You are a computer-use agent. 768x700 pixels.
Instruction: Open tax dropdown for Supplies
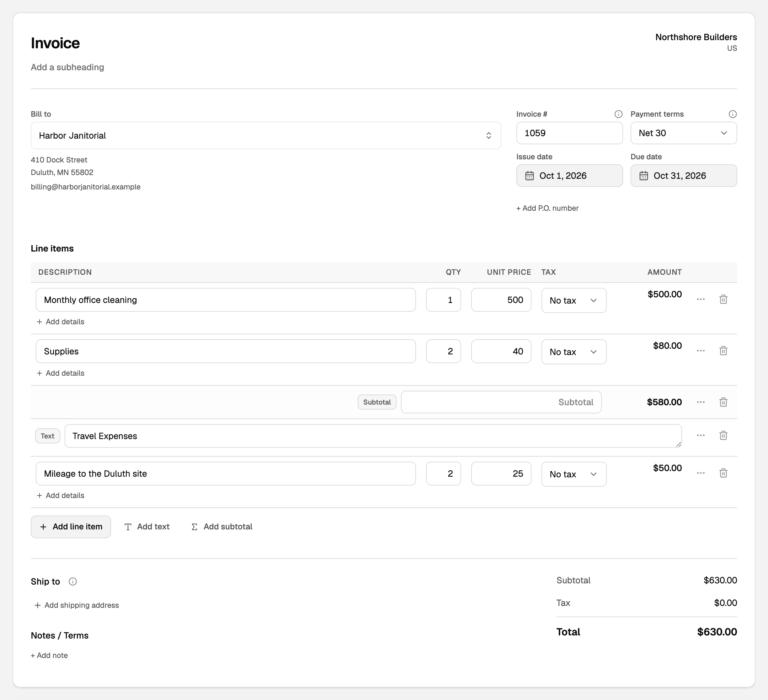pos(574,352)
